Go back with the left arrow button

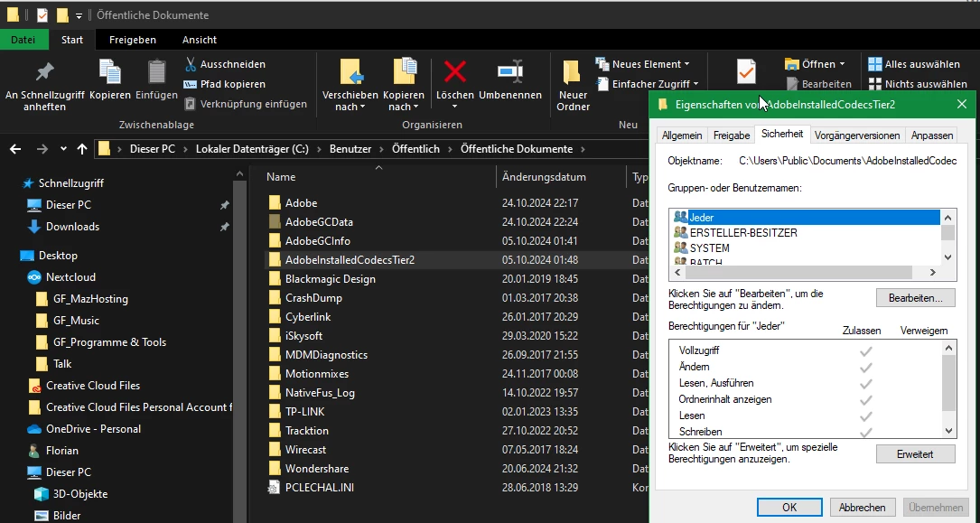point(15,149)
